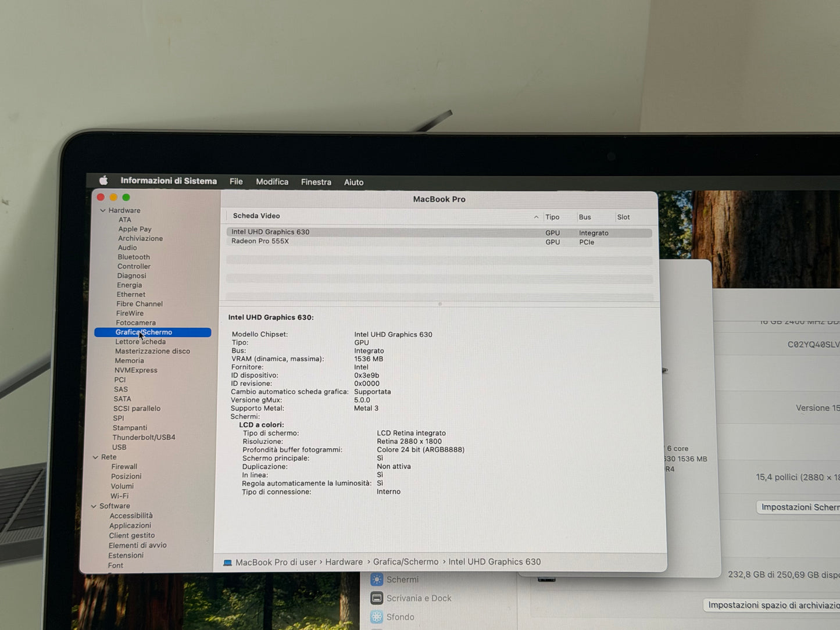This screenshot has height=630, width=840.
Task: Select Stampanti in the sidebar
Action: [x=130, y=428]
